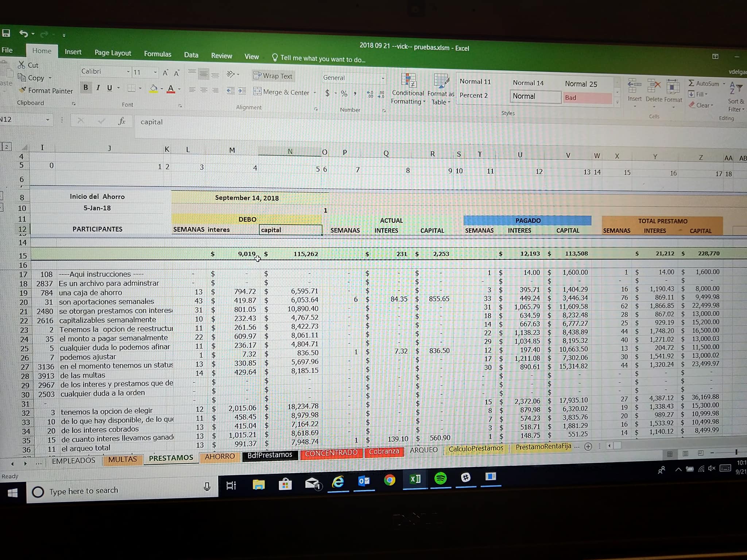Expand the AutoSum dropdown arrow
This screenshot has width=747, height=560.
click(x=724, y=83)
